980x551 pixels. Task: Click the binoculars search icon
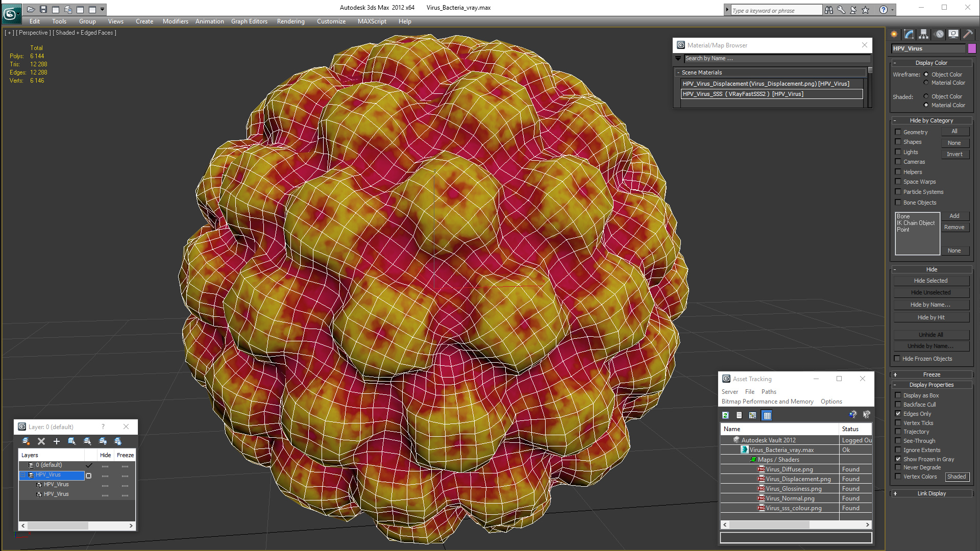click(x=829, y=10)
